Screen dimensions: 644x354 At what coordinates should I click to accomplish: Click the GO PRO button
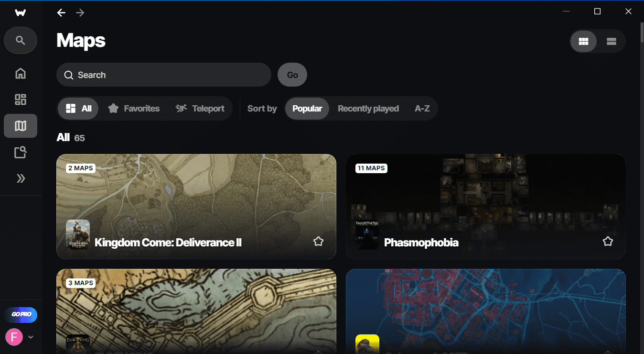point(21,315)
